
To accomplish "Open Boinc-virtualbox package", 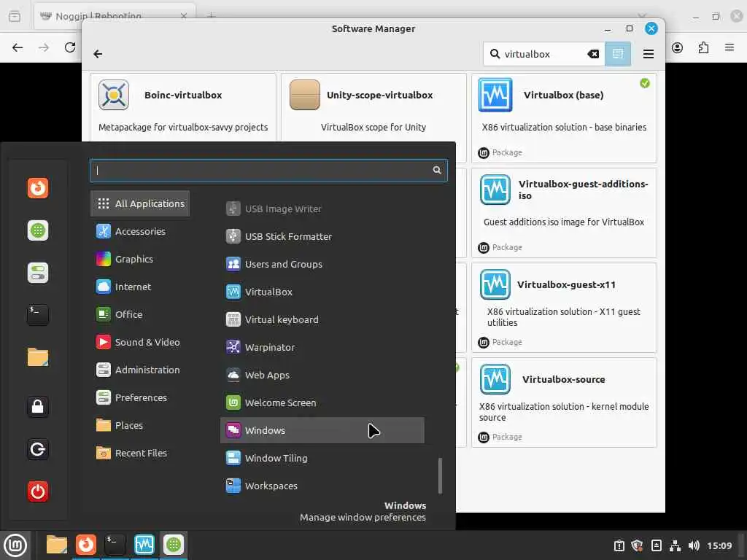I will tap(183, 107).
